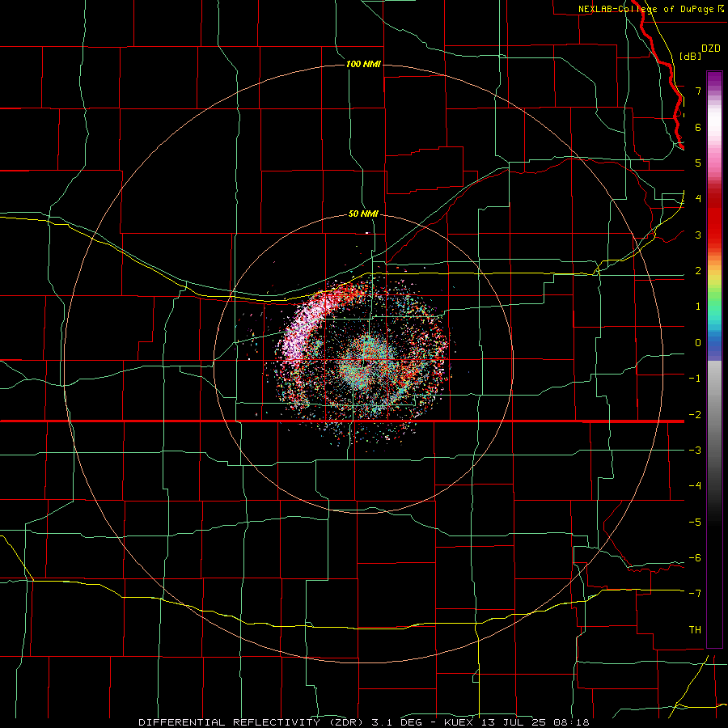Select the 5 value on color scale
Image resolution: width=728 pixels, height=728 pixels.
pyautogui.click(x=698, y=163)
